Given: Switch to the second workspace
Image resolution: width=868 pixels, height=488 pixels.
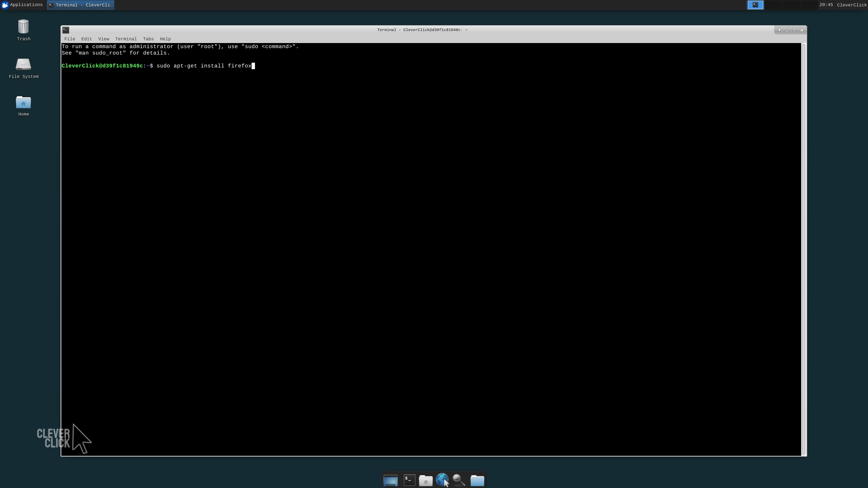Looking at the screenshot, I should coord(773,5).
